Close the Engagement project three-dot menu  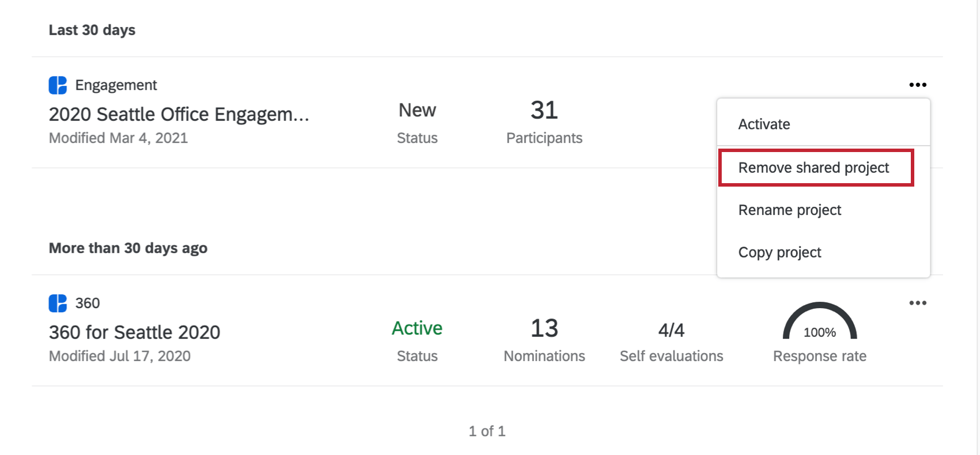tap(917, 85)
